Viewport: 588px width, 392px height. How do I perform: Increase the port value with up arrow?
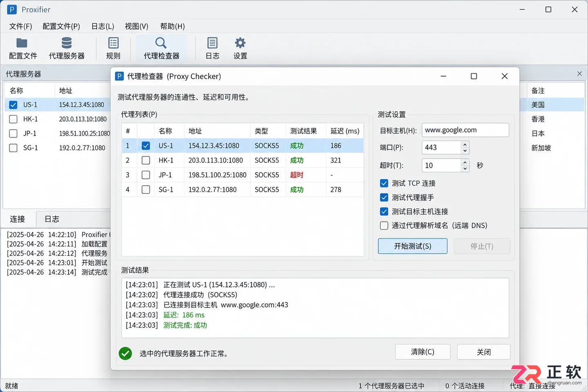[465, 144]
